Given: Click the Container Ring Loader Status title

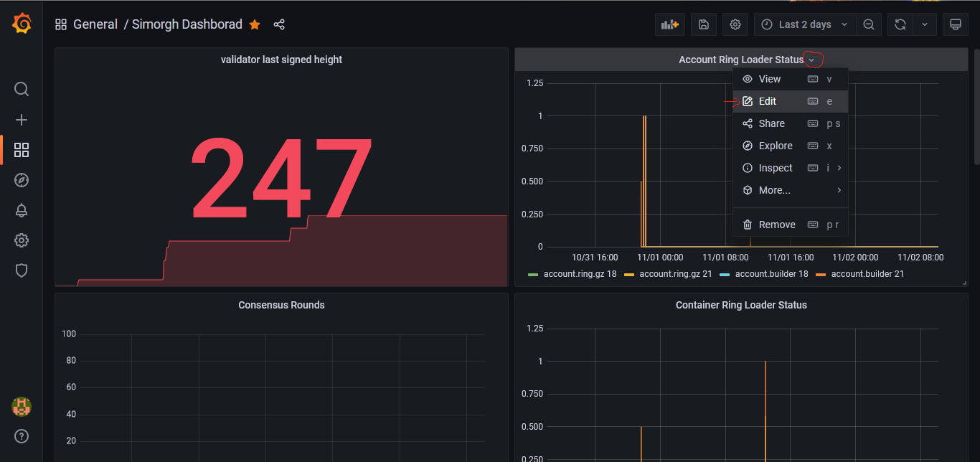Looking at the screenshot, I should pyautogui.click(x=741, y=305).
